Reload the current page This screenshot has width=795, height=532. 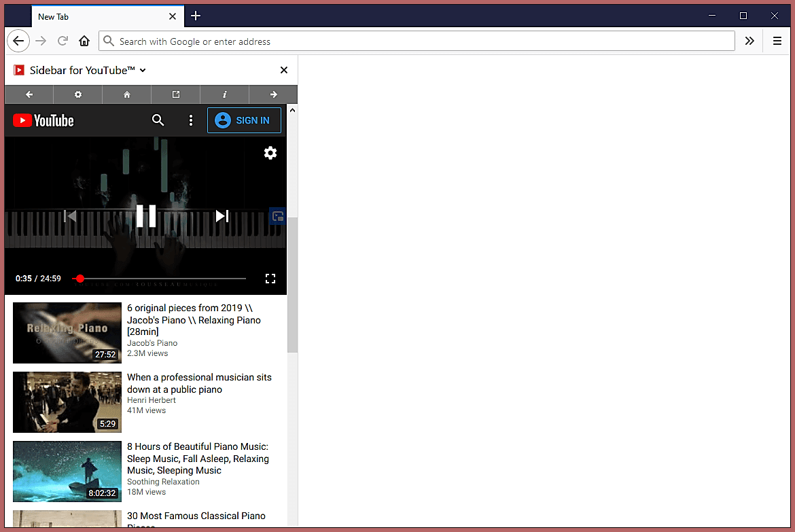click(63, 41)
